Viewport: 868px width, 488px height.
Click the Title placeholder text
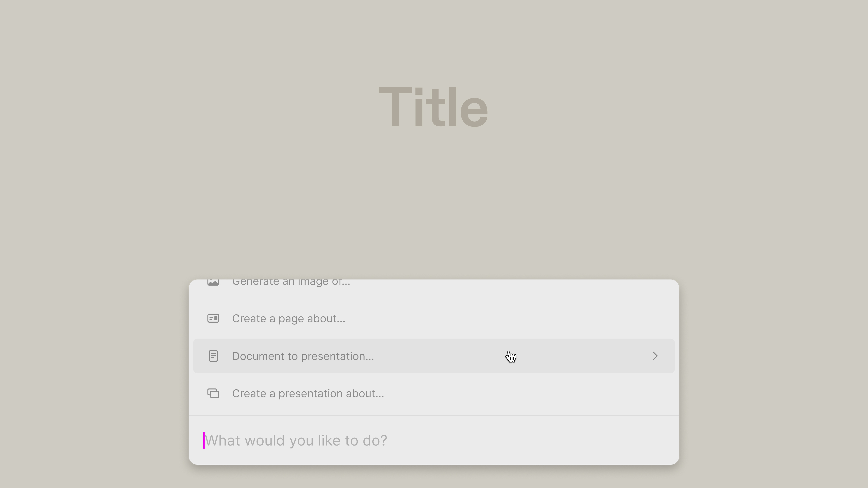pyautogui.click(x=433, y=107)
